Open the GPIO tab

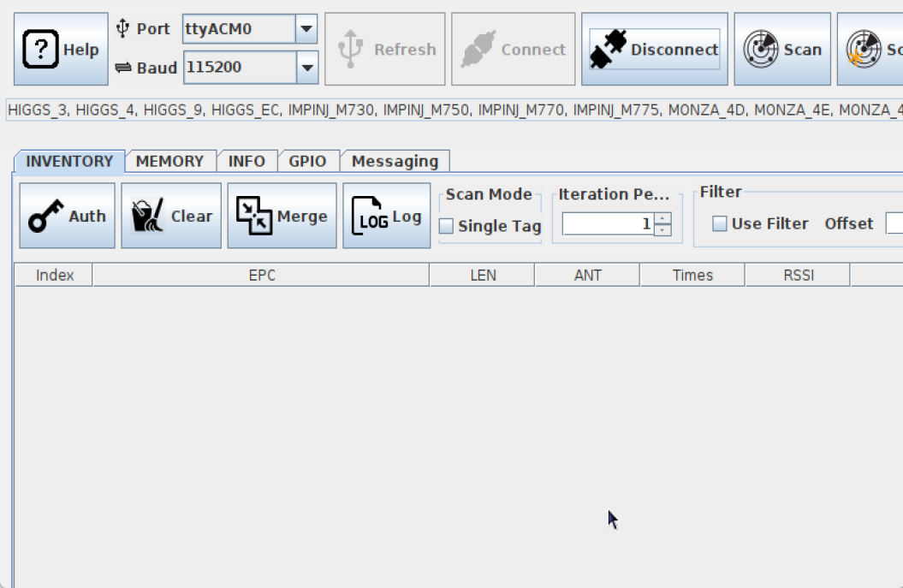(x=307, y=161)
